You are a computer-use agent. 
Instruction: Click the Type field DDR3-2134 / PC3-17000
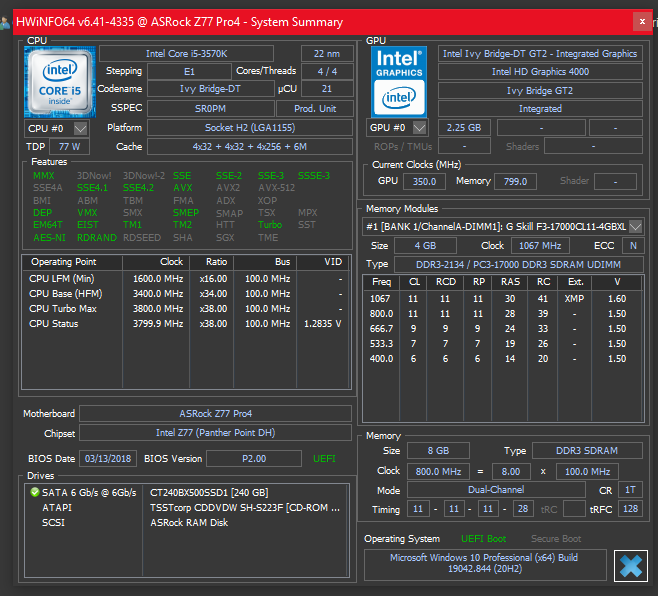point(519,265)
